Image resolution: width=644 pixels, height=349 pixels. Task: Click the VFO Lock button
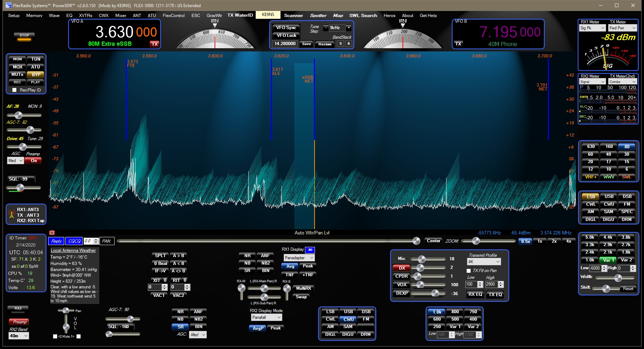(x=286, y=35)
